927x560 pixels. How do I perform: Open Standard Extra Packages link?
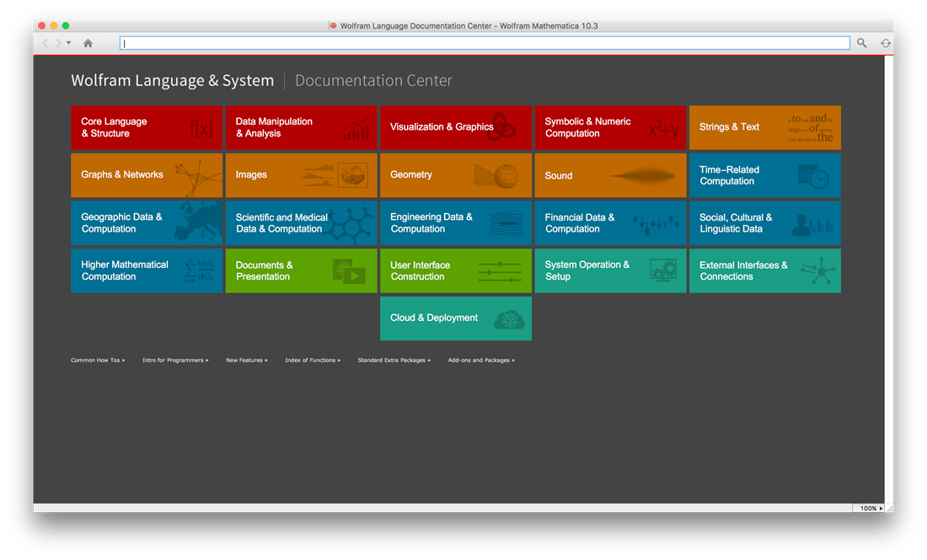coord(394,360)
